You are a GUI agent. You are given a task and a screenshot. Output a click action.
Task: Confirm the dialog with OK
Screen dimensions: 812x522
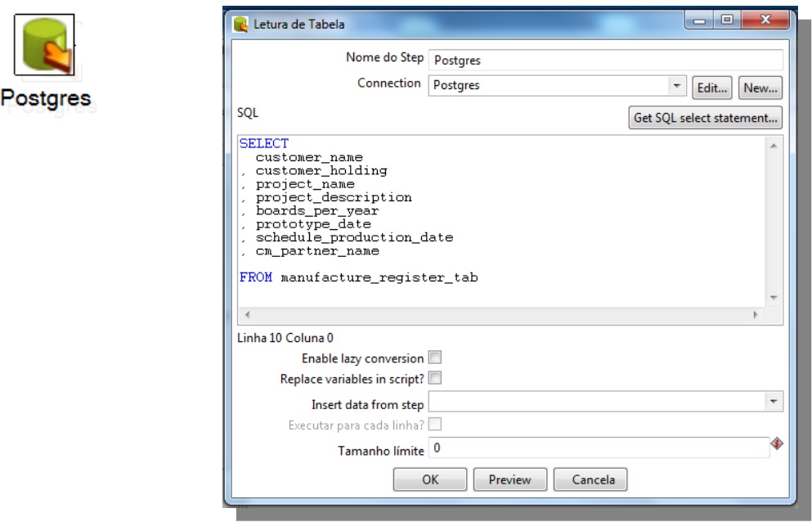429,479
